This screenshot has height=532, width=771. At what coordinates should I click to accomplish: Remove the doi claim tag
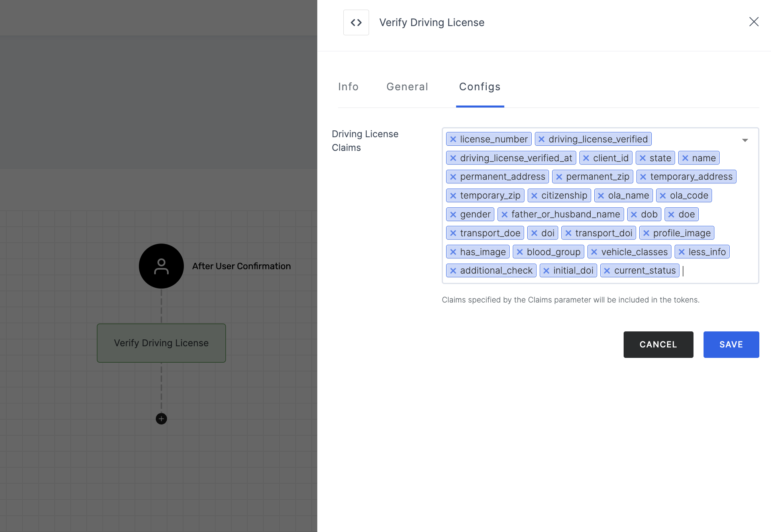[x=534, y=233]
